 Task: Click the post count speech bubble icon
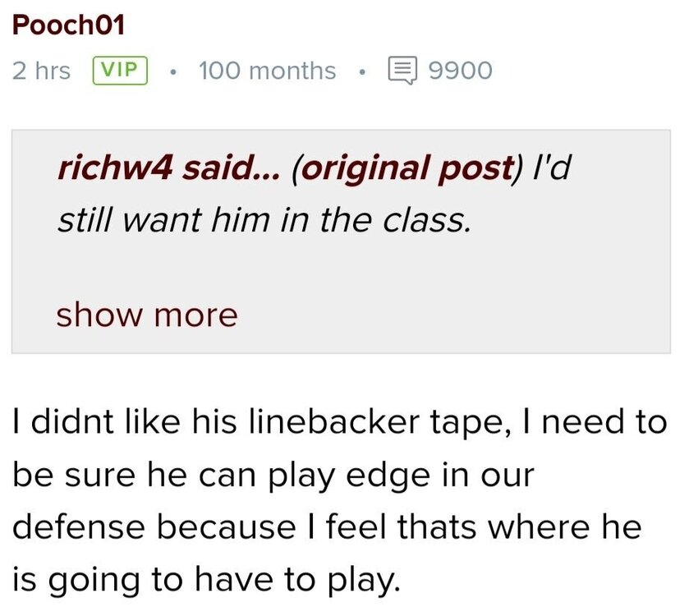402,71
